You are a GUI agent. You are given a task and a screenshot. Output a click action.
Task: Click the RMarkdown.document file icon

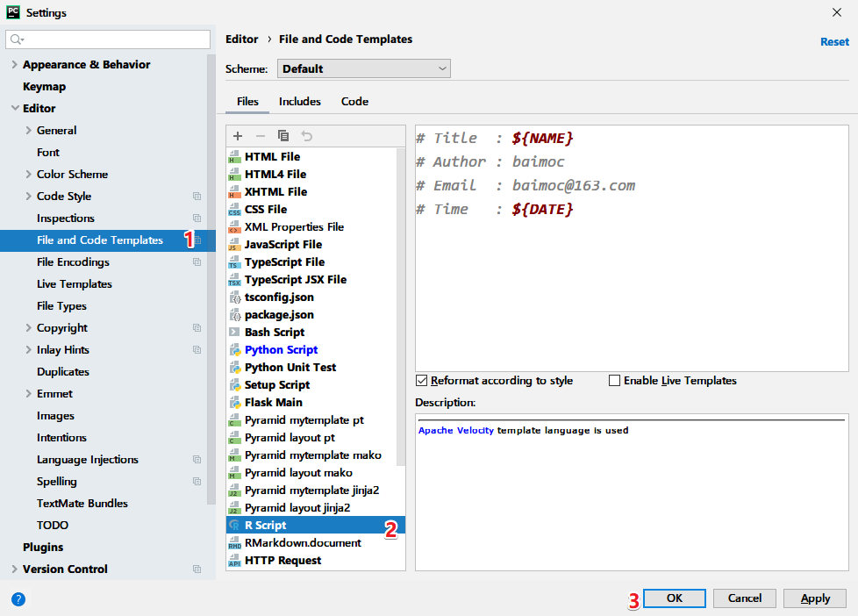coord(234,542)
